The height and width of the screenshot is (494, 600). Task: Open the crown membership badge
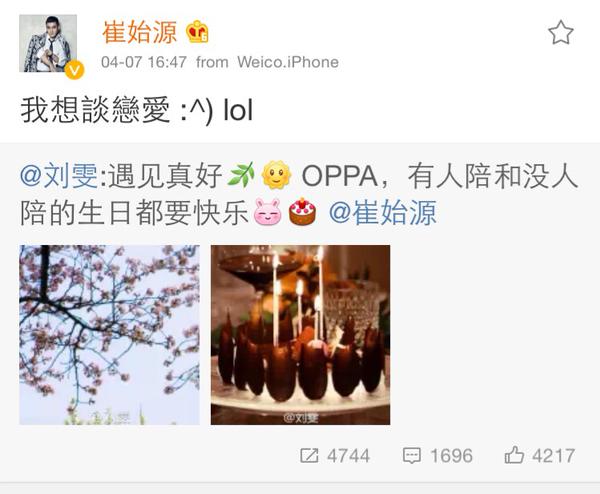tap(197, 32)
